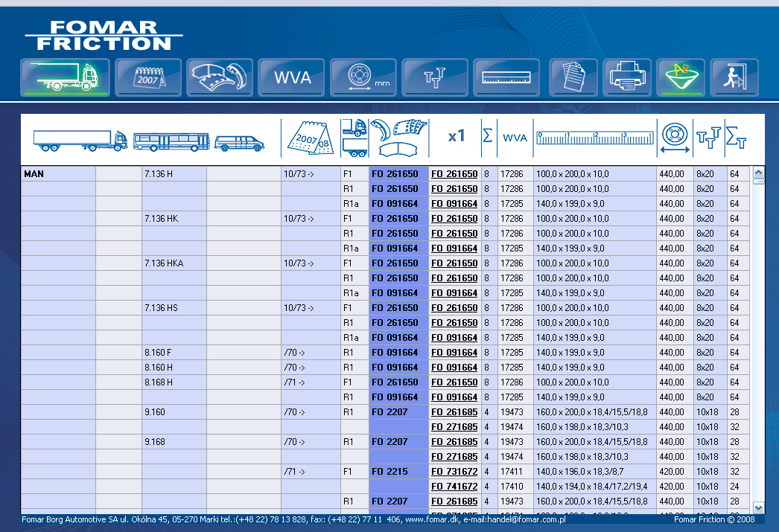
Task: Open FO 091664 link in 7.136 H R1a row
Action: pos(454,203)
